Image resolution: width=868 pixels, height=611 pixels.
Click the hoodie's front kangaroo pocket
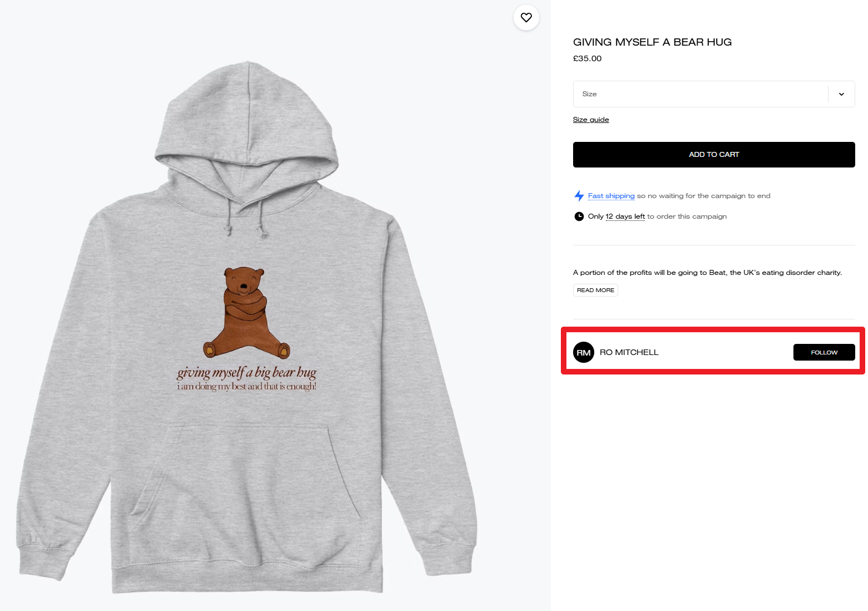[248, 473]
